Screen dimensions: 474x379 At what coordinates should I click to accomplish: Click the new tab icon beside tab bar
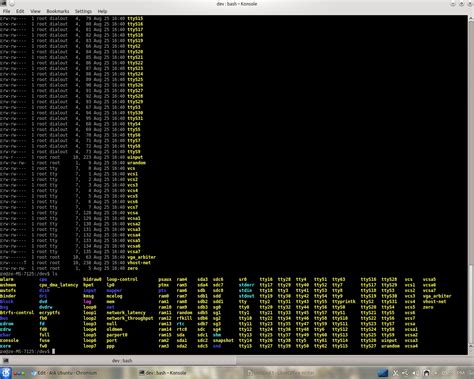5,360
